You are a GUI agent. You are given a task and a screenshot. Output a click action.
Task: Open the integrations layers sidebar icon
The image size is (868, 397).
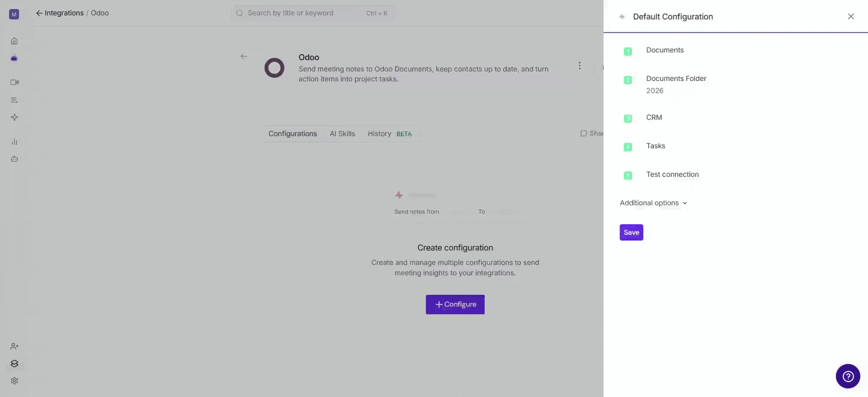pyautogui.click(x=14, y=364)
